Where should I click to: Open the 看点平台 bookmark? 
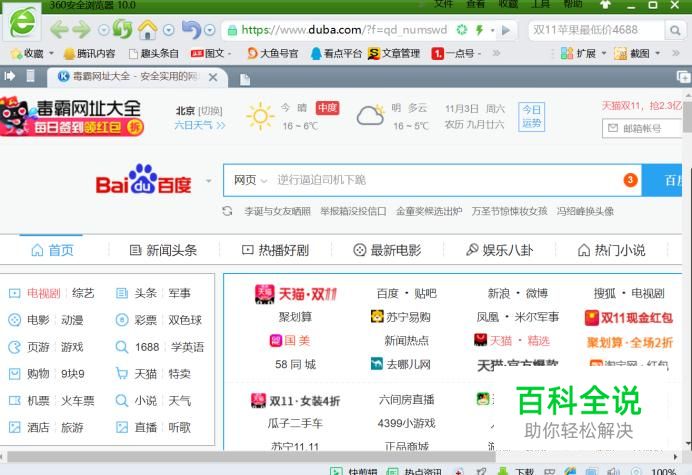point(336,53)
